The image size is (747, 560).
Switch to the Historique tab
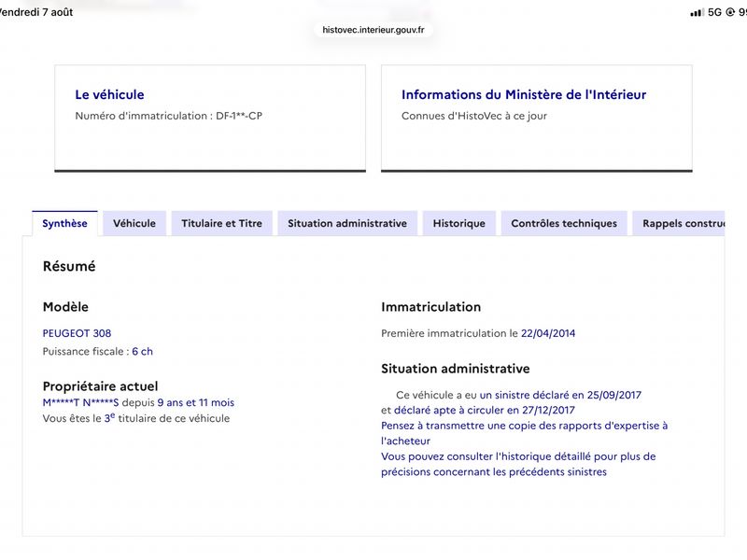tap(459, 223)
